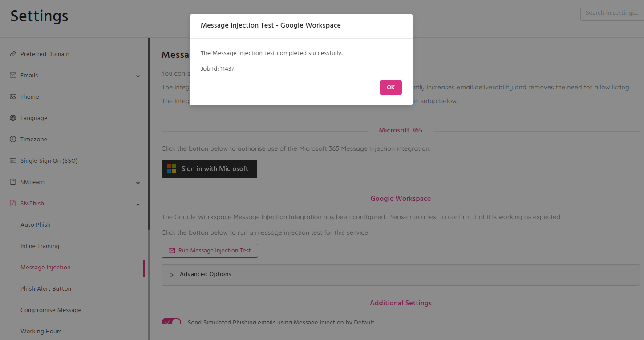The image size is (644, 340).
Task: Open the Language settings page
Action: pos(34,118)
